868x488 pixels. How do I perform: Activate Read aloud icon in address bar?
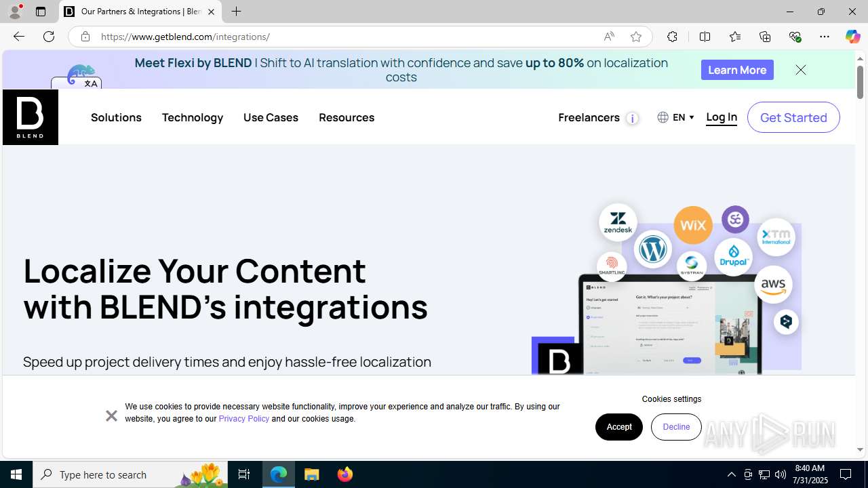tap(609, 37)
